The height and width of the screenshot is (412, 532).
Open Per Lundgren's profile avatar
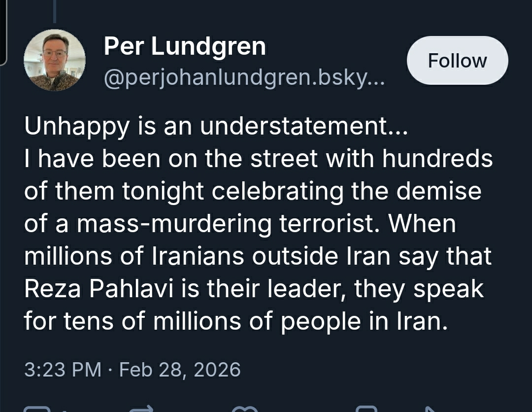coord(55,60)
